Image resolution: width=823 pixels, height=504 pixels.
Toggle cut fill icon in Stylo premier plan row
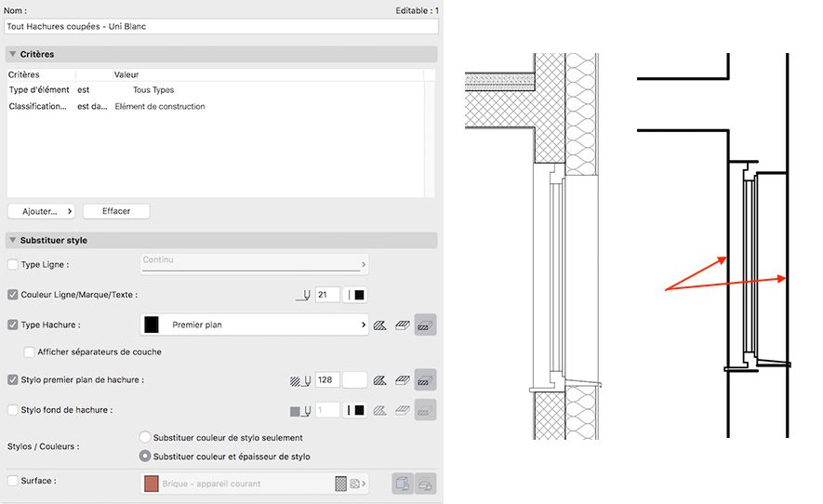[x=425, y=379]
